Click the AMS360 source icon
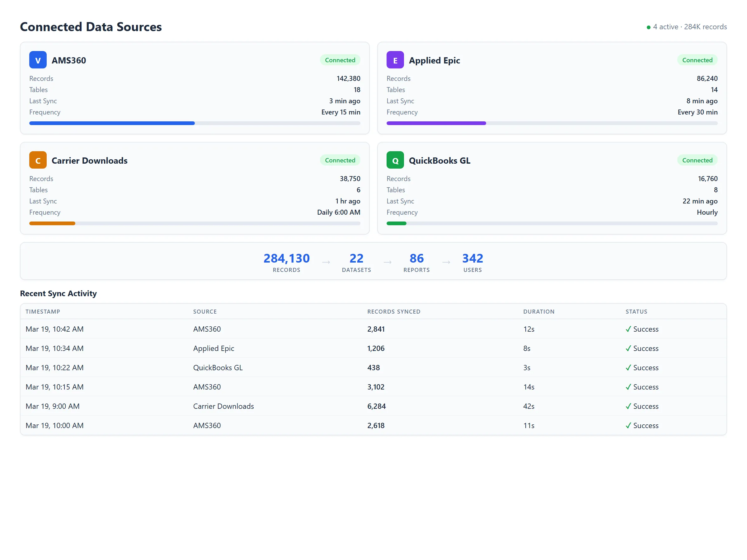This screenshot has width=747, height=560. pyautogui.click(x=37, y=60)
